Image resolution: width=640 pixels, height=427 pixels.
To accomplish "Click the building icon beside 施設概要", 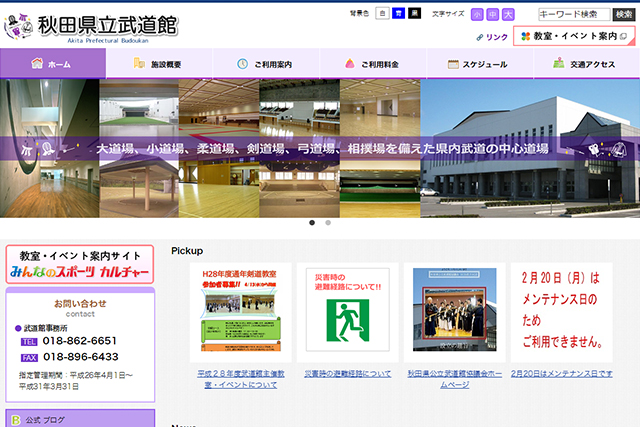I will 139,63.
